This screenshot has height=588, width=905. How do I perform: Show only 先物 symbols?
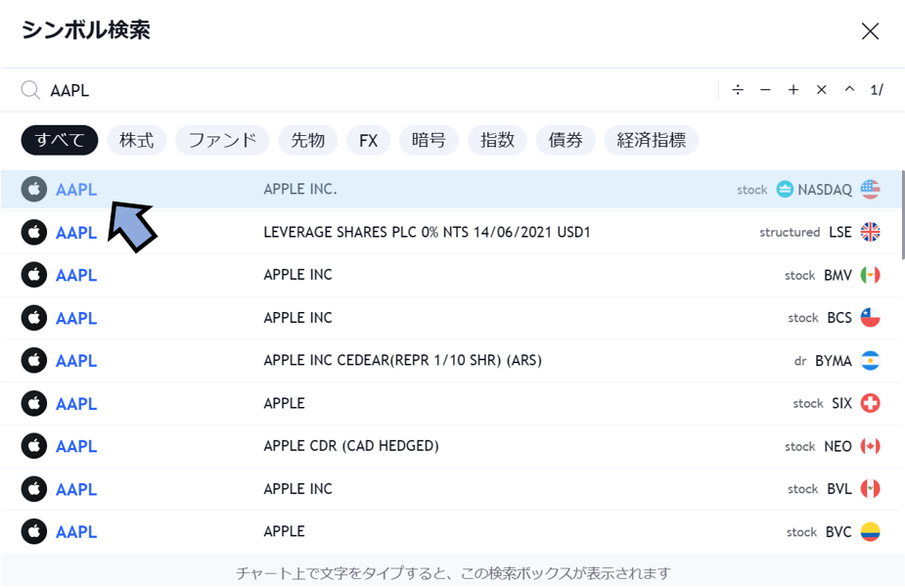pyautogui.click(x=308, y=140)
